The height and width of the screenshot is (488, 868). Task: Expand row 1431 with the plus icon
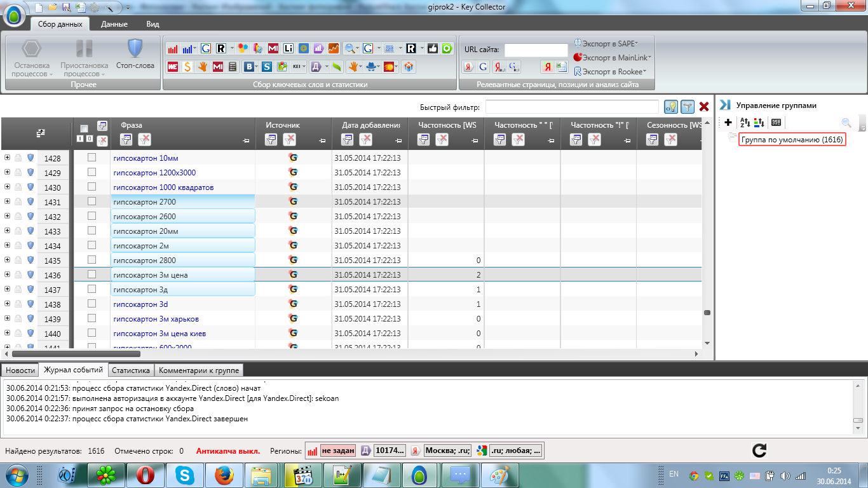pos(7,201)
